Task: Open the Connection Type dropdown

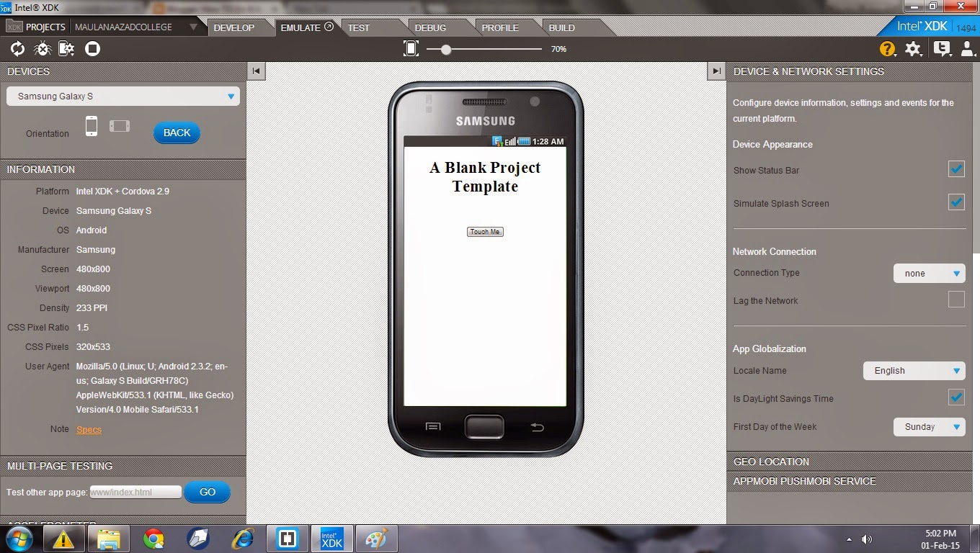Action: 929,273
